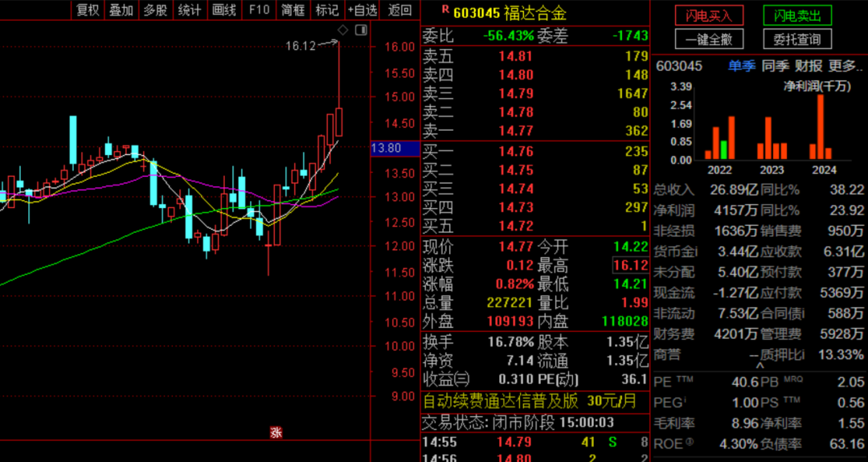This screenshot has height=462, width=868.
Task: Click the 买三 price 14.74
Action: (x=516, y=189)
